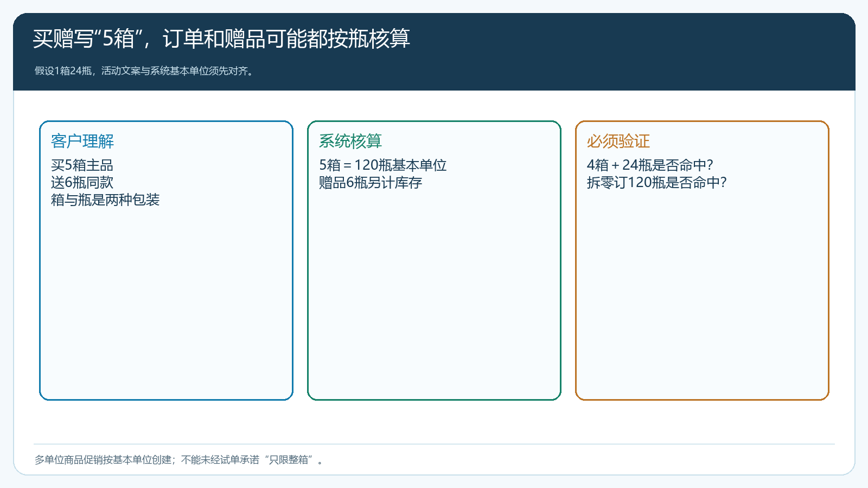868x488 pixels.
Task: Select the line 5箱＝120瓶基本单位
Action: (382, 165)
